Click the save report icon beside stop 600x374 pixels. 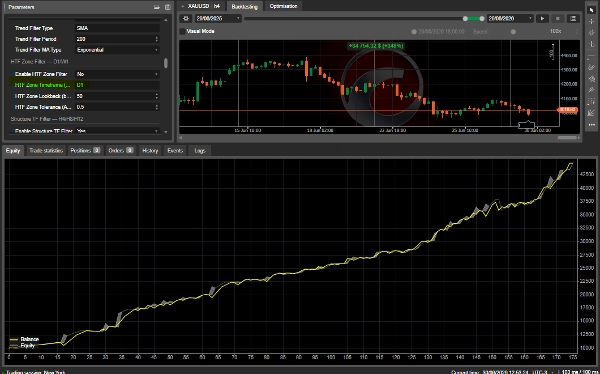pos(573,18)
